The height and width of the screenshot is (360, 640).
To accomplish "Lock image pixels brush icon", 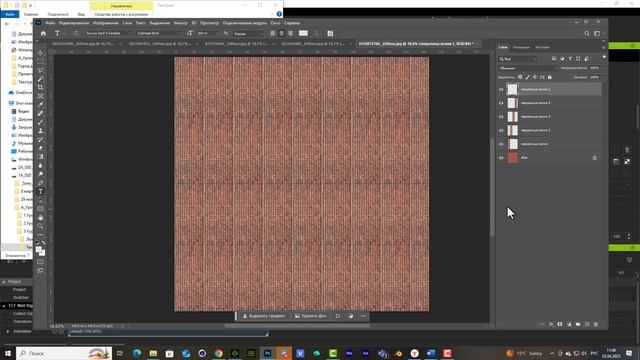I will coord(527,77).
